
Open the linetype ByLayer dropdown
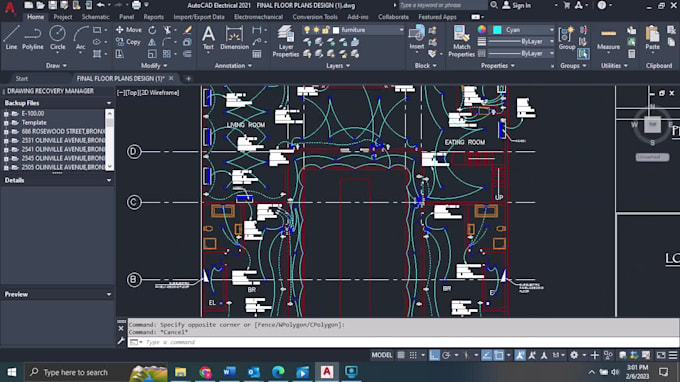coord(551,53)
